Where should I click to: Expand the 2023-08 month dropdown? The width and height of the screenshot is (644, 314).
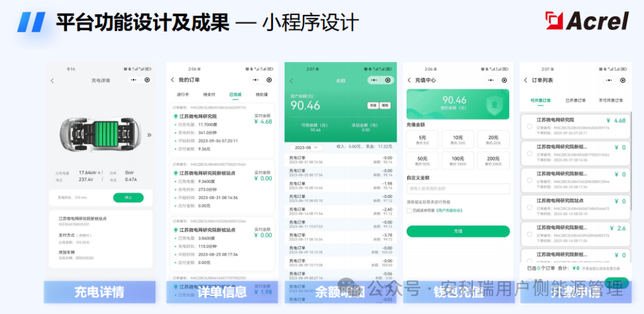[x=306, y=147]
